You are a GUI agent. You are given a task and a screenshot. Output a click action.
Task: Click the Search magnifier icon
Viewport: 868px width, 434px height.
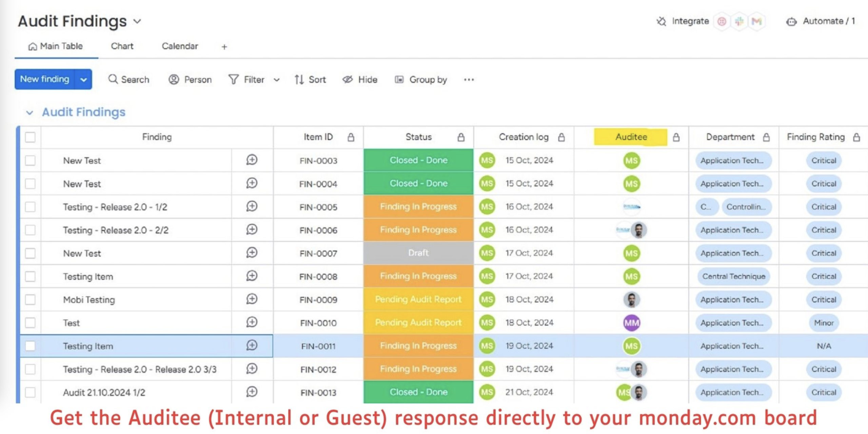pos(113,79)
